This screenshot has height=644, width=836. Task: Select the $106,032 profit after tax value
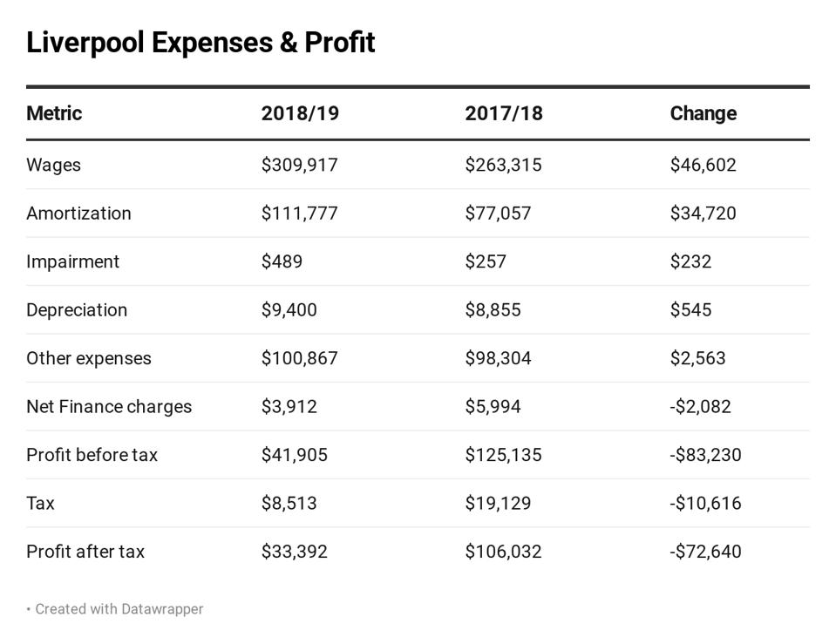(503, 552)
